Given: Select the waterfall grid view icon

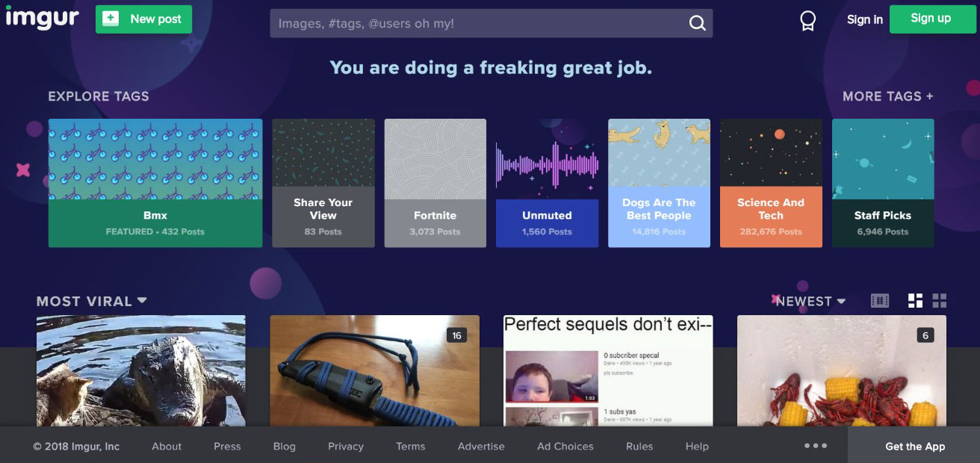Looking at the screenshot, I should click(x=915, y=301).
